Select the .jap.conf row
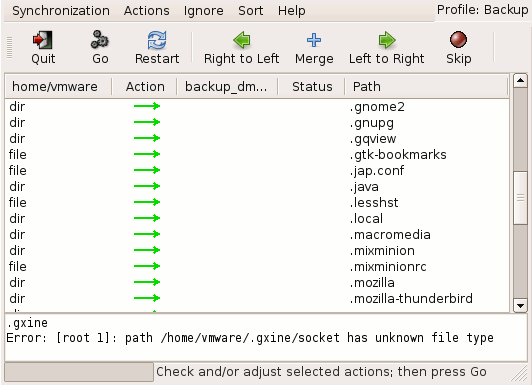532x385 pixels. point(257,170)
